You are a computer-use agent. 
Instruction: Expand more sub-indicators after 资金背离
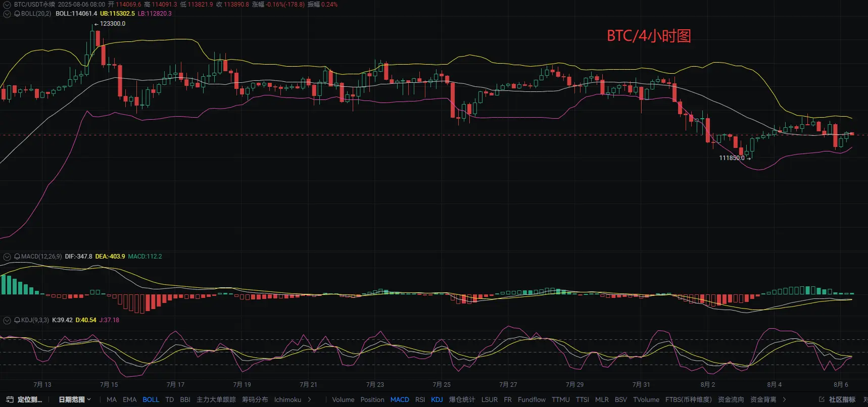(785, 399)
